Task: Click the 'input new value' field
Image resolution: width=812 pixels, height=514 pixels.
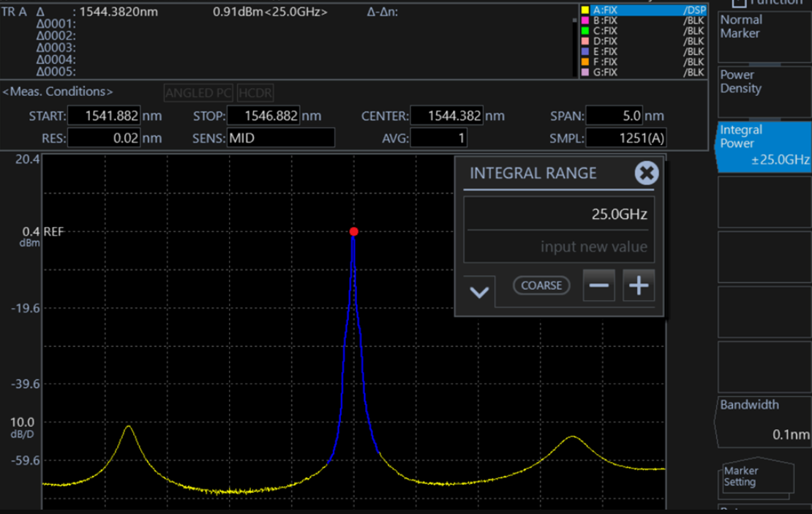Action: click(x=559, y=247)
